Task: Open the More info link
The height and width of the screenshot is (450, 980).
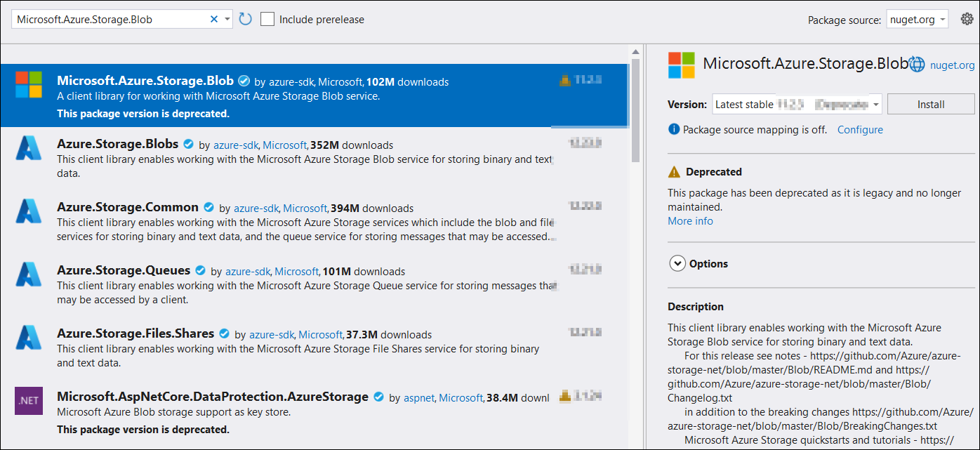Action: coord(690,221)
